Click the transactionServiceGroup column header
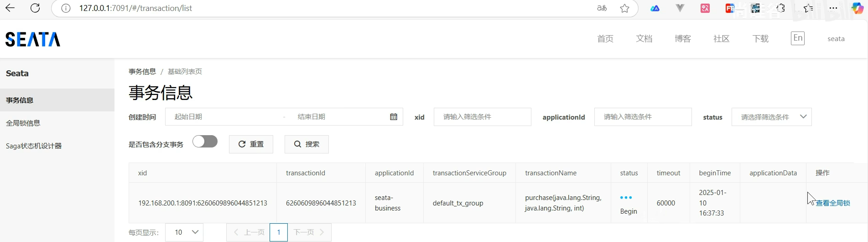The height and width of the screenshot is (242, 868). click(x=469, y=173)
